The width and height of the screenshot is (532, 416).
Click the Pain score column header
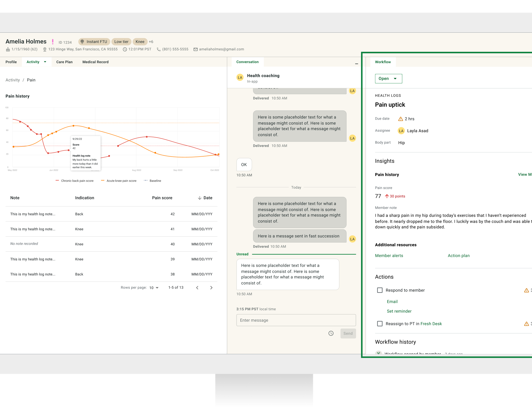point(162,198)
